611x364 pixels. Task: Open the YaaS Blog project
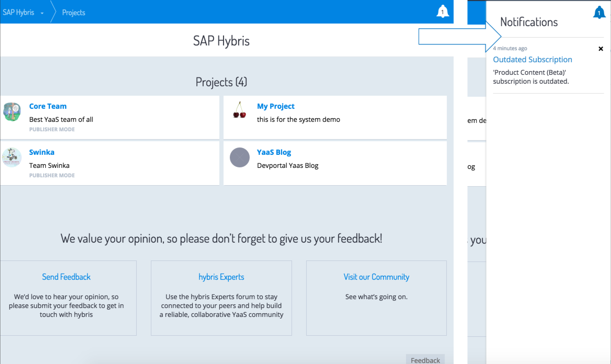point(274,152)
